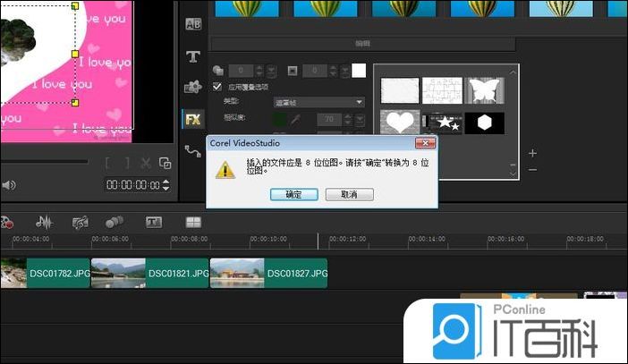Click the auto music icon in timeline toolbar
The image size is (628, 364).
[x=81, y=222]
